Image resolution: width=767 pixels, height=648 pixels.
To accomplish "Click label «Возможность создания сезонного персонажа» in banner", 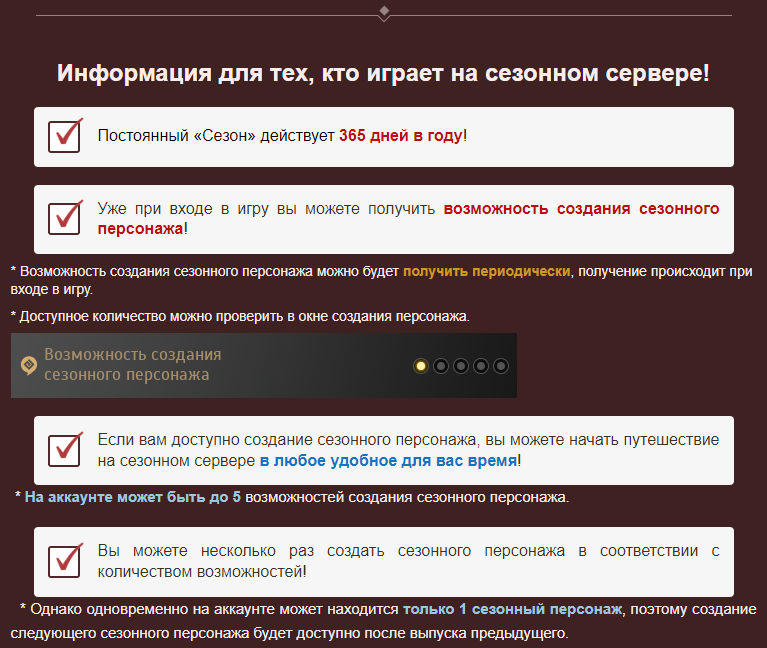I will (133, 364).
